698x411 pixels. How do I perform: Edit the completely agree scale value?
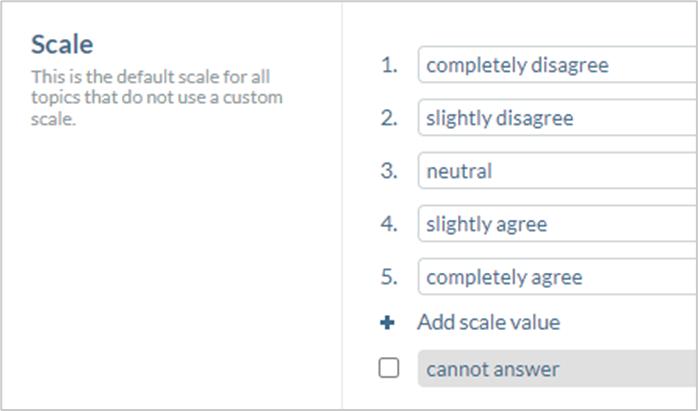[x=557, y=277]
